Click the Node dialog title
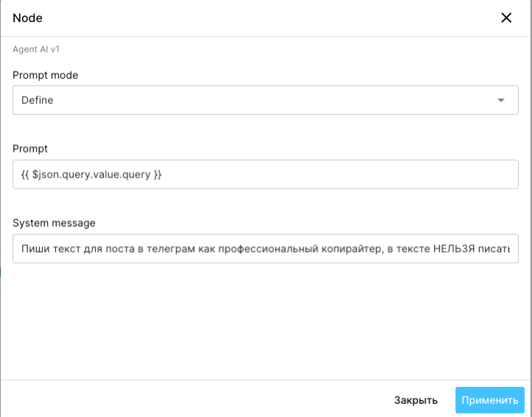Screen dimensions: 532x417 (27, 18)
